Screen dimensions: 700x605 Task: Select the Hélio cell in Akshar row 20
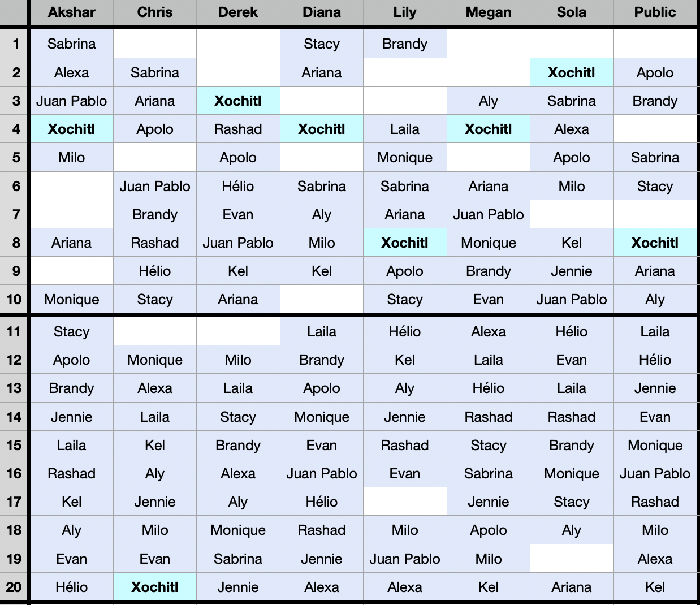click(x=71, y=587)
